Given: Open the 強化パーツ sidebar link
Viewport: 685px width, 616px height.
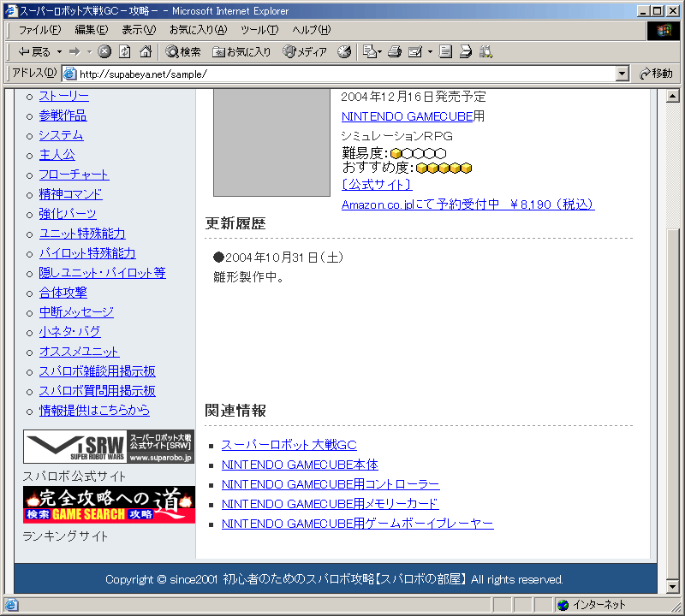Looking at the screenshot, I should 68,214.
